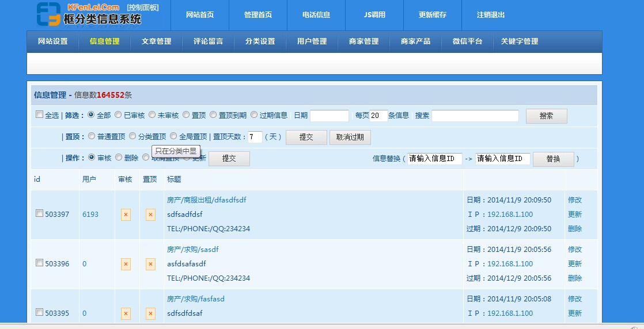Click audit status X icon for row 503397
The width and height of the screenshot is (644, 329).
coord(126,215)
